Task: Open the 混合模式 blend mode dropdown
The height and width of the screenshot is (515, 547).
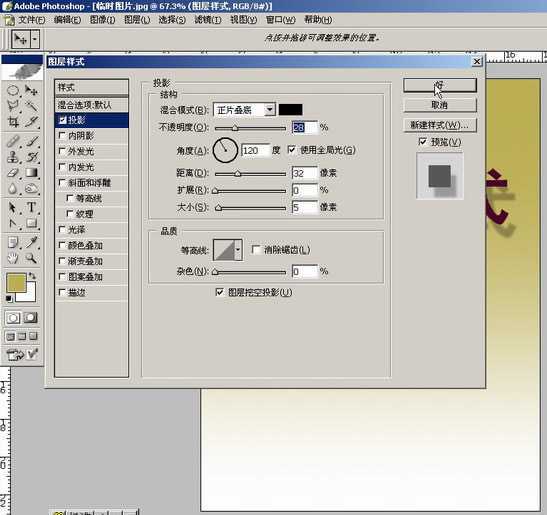Action: pos(270,110)
